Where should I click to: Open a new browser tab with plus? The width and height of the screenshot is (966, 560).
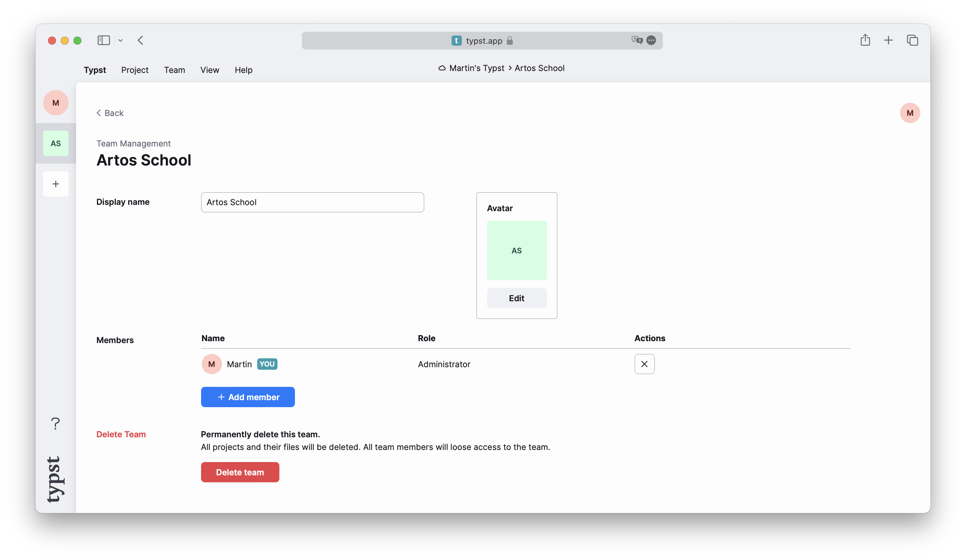(888, 40)
